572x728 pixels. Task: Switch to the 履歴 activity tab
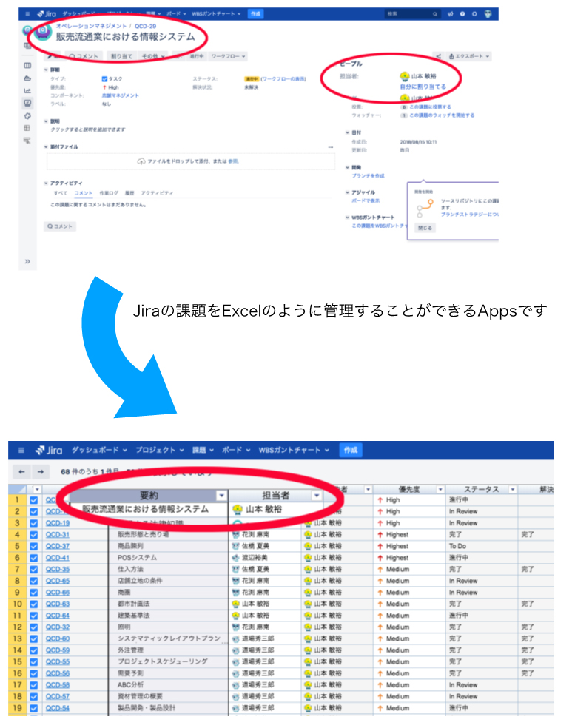tap(129, 193)
